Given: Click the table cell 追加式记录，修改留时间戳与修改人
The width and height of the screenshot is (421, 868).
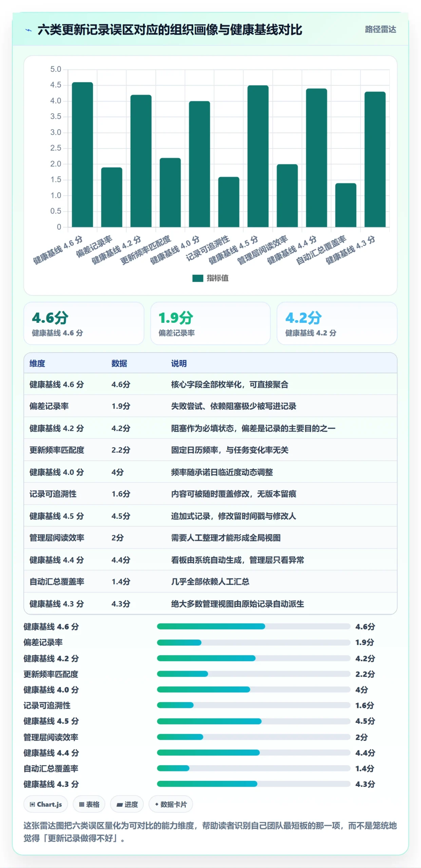Looking at the screenshot, I should coord(233,516).
